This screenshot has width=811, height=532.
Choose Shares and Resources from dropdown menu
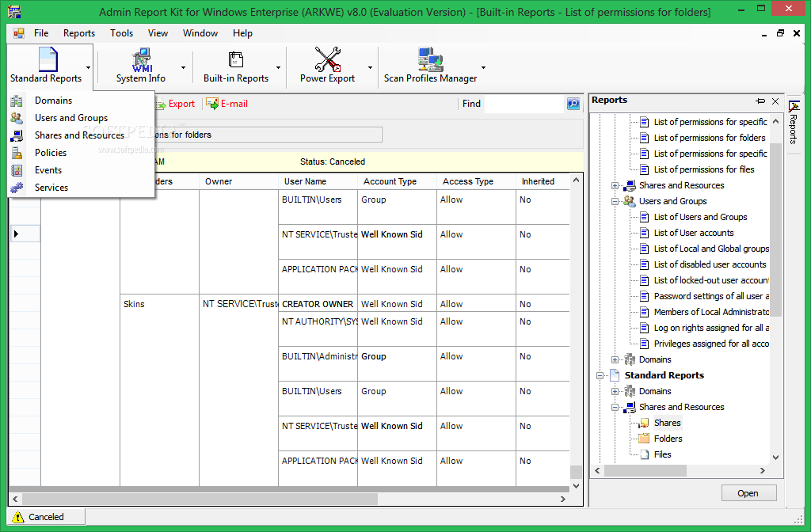[80, 135]
